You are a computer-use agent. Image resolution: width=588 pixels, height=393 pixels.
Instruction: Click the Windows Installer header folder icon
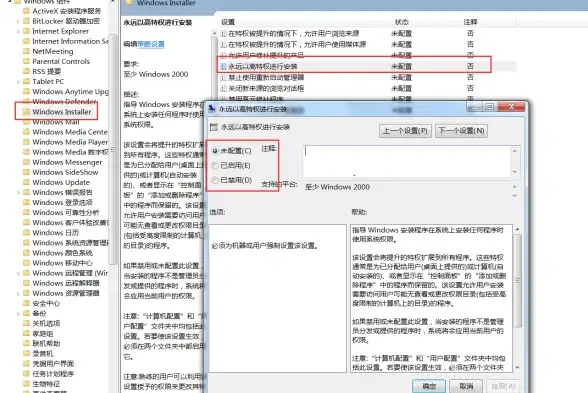pyautogui.click(x=129, y=3)
